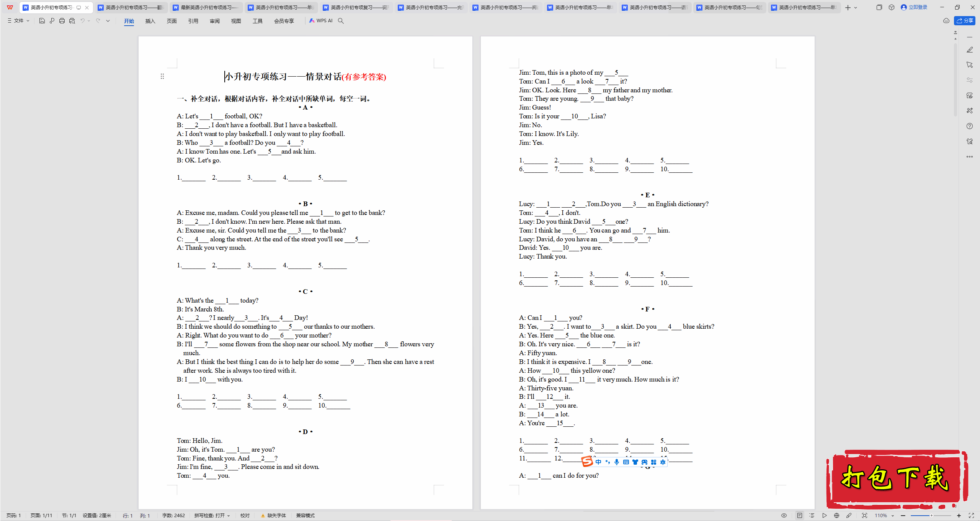Click the design tools icon in sidebar
This screenshot has width=980, height=521.
pyautogui.click(x=970, y=111)
